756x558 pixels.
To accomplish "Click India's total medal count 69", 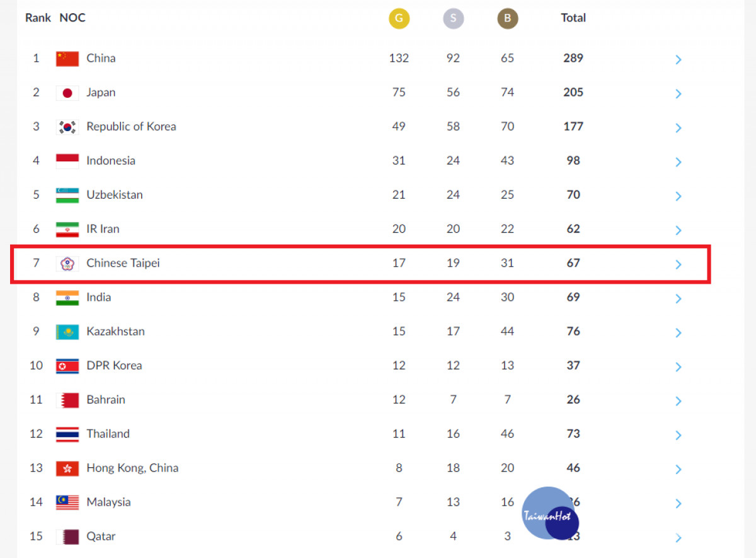I will (x=573, y=297).
